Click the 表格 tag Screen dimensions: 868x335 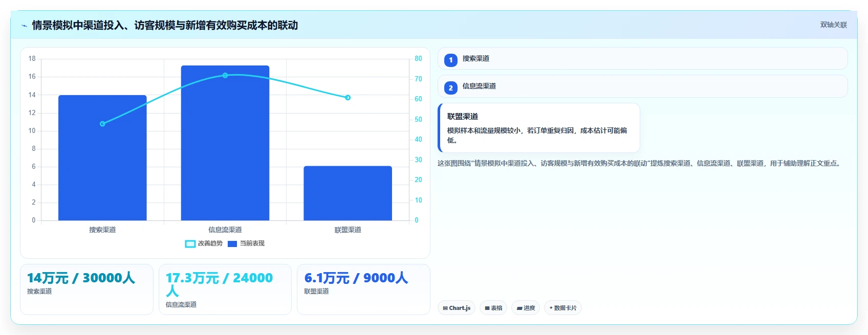tap(493, 308)
